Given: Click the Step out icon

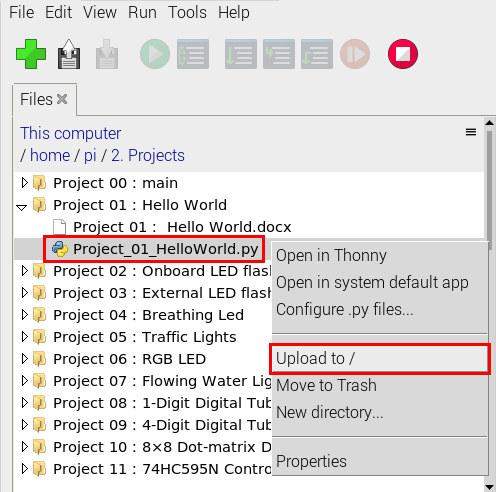Looking at the screenshot, I should tap(317, 54).
